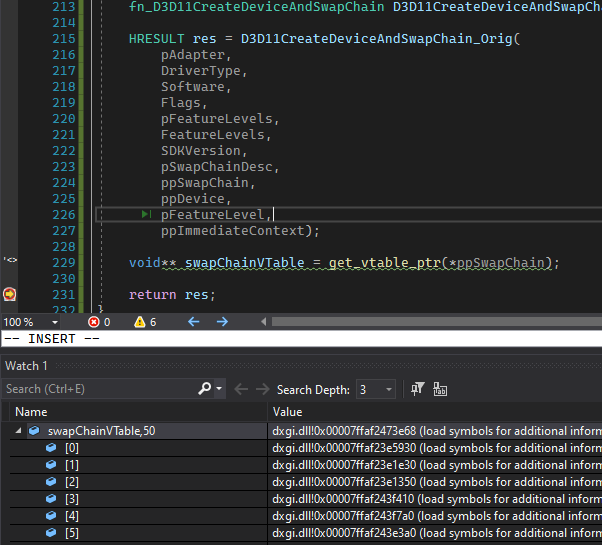602x545 pixels.
Task: Click the Value column header
Action: point(288,411)
